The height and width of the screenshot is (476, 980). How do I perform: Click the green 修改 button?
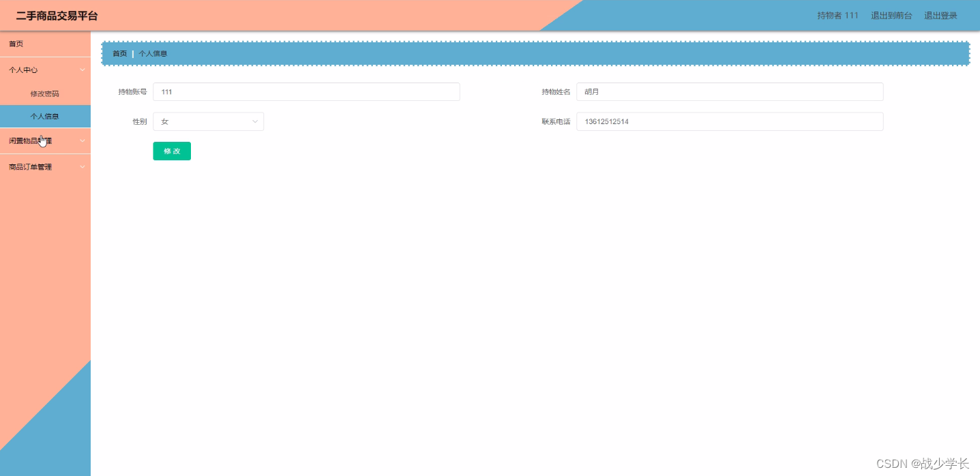click(x=172, y=151)
